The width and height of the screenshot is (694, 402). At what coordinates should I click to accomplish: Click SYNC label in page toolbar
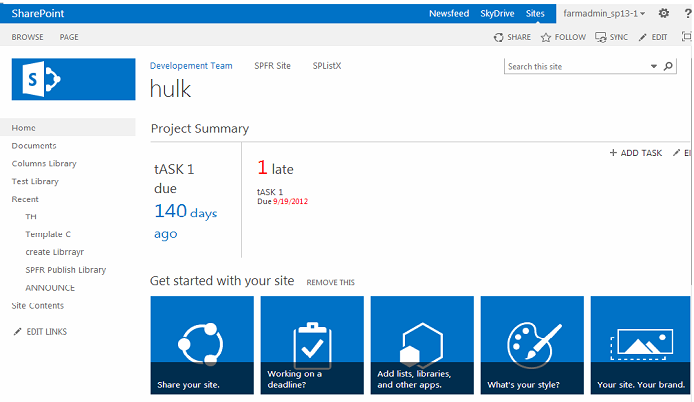point(619,37)
